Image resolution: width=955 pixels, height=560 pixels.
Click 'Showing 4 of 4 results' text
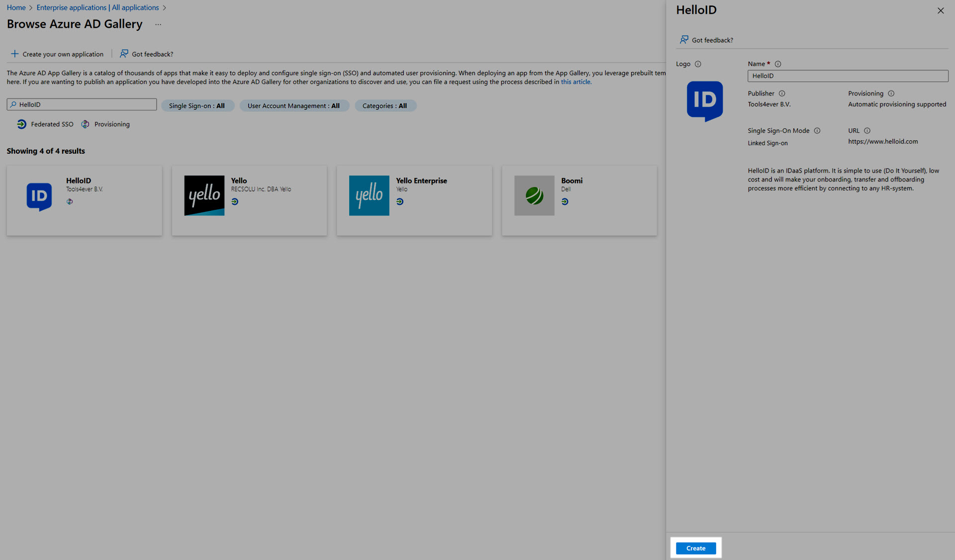[x=46, y=151]
